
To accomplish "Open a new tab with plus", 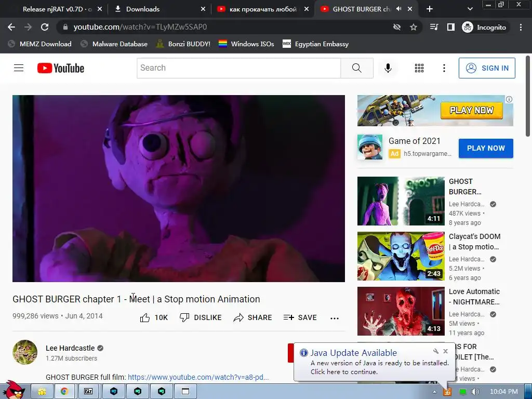I will click(x=430, y=9).
